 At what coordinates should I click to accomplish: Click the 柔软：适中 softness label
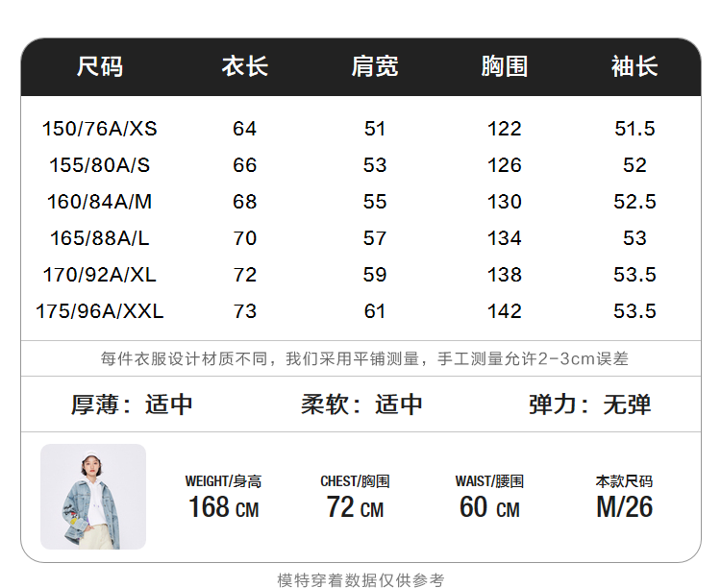point(361,404)
